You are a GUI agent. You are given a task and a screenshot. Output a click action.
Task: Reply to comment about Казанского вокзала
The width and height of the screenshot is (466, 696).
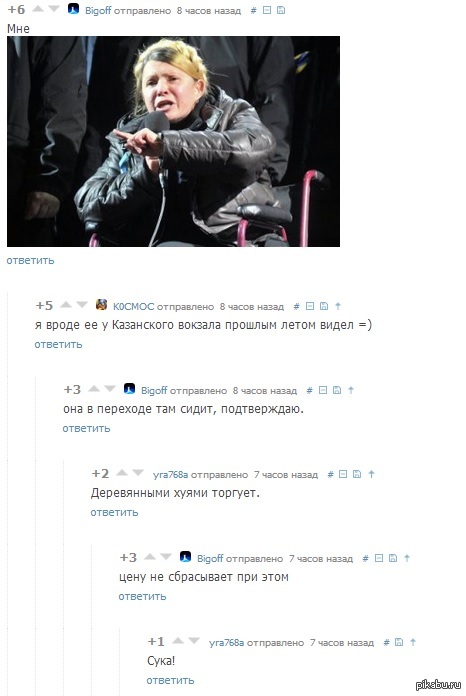click(x=59, y=344)
